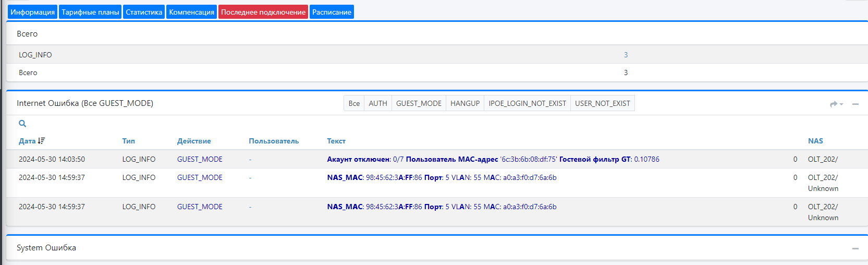This screenshot has width=868, height=265.
Task: Select the Компенсация tab
Action: click(191, 12)
